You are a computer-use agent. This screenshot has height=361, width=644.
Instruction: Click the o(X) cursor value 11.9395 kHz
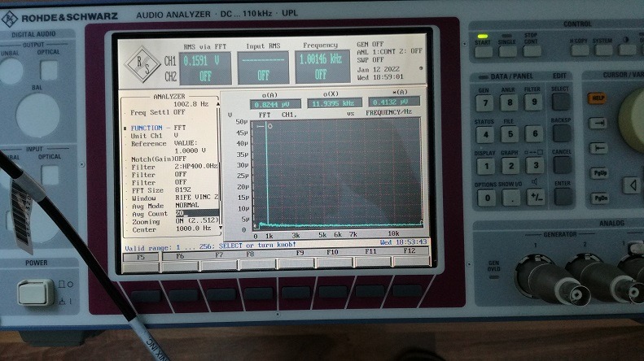[335, 103]
